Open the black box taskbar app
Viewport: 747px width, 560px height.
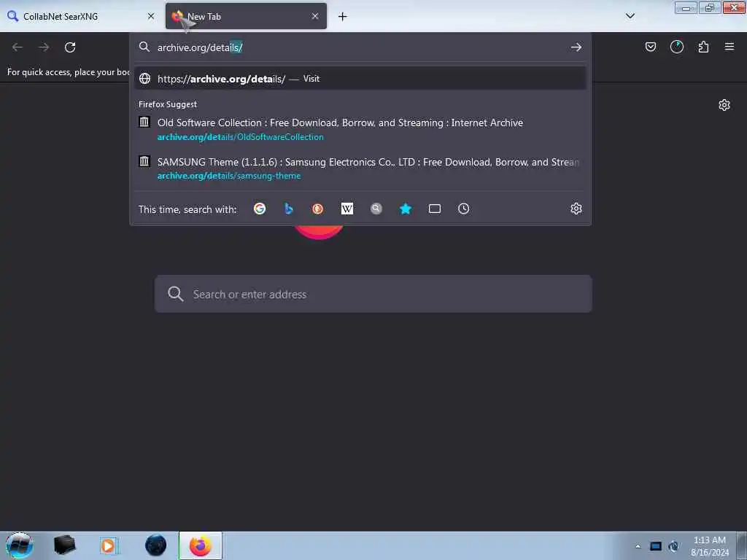point(64,545)
